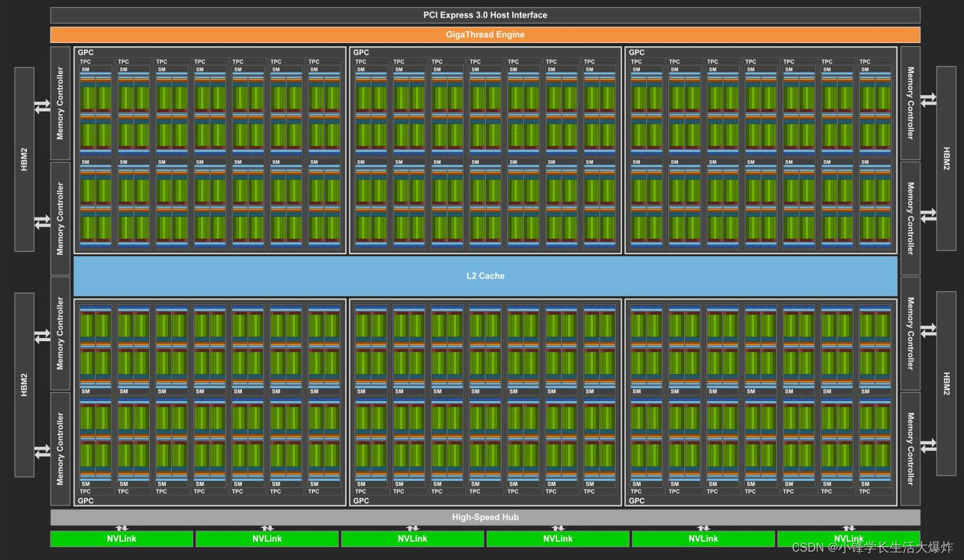This screenshot has width=964, height=560.
Task: Click the GPC label of bottom-middle cluster
Action: [x=361, y=501]
